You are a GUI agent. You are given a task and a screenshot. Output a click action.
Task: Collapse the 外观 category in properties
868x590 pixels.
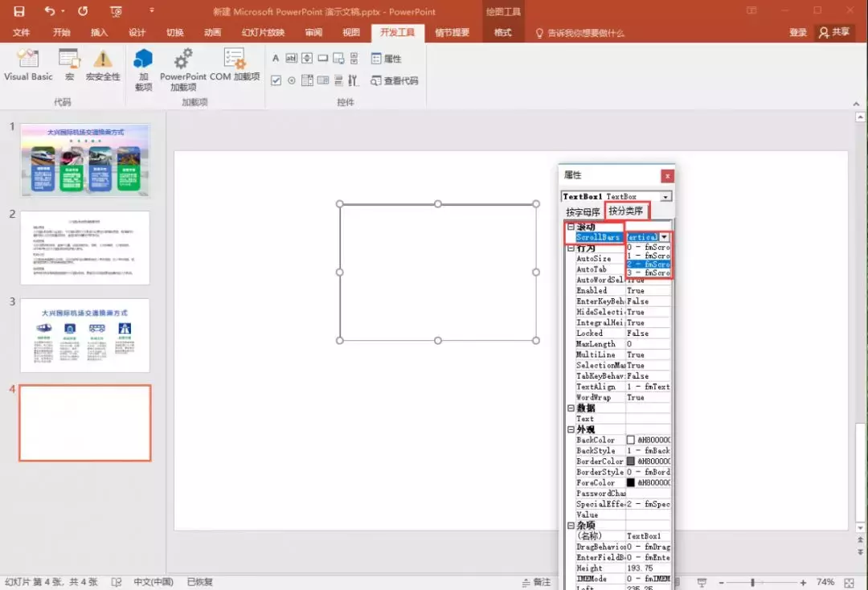(571, 429)
